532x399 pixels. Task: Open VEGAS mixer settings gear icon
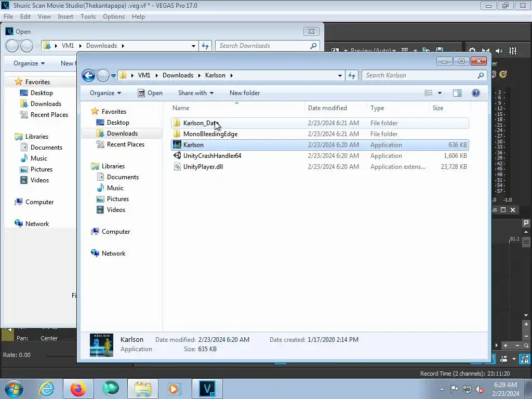click(x=472, y=51)
